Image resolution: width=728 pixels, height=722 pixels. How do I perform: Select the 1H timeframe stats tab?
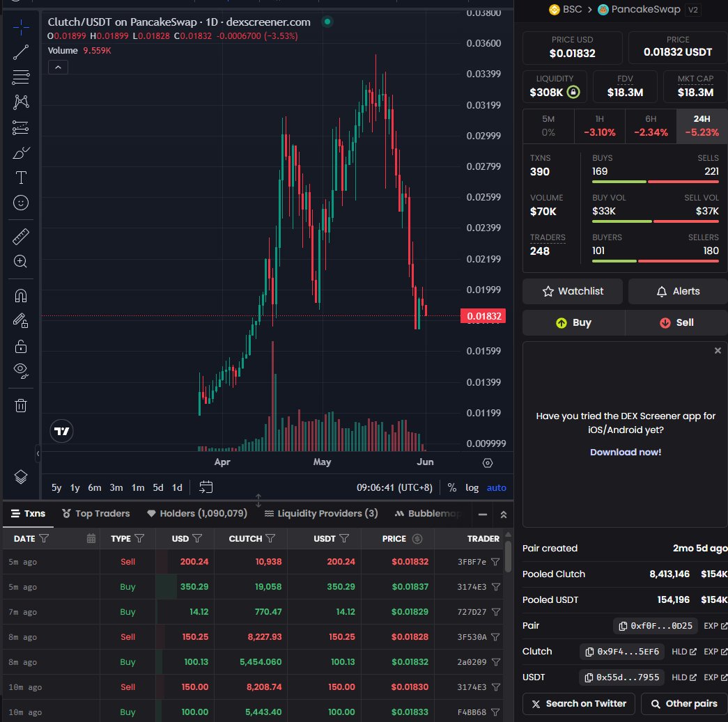click(x=599, y=126)
